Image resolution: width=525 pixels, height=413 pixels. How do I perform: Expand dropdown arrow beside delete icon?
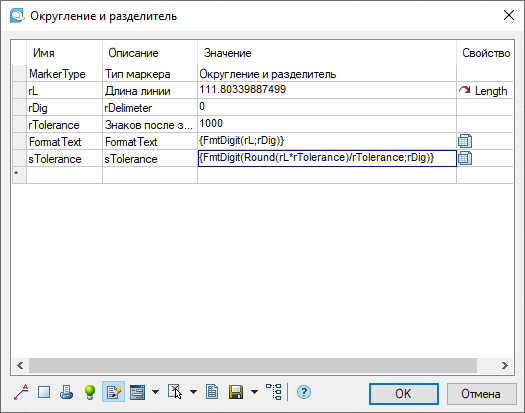[x=194, y=392]
